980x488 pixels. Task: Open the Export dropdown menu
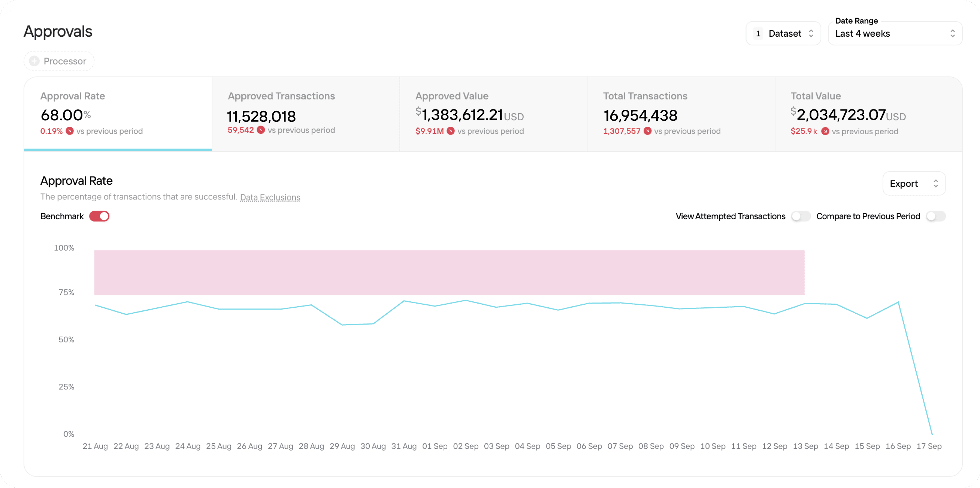click(x=913, y=184)
